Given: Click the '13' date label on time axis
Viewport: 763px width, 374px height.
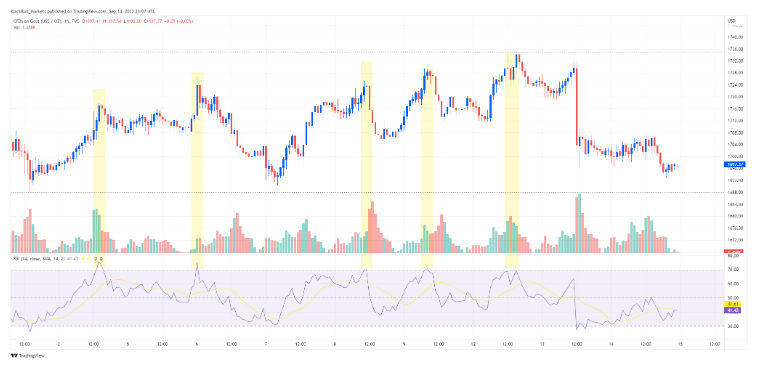Looking at the screenshot, I should [542, 344].
